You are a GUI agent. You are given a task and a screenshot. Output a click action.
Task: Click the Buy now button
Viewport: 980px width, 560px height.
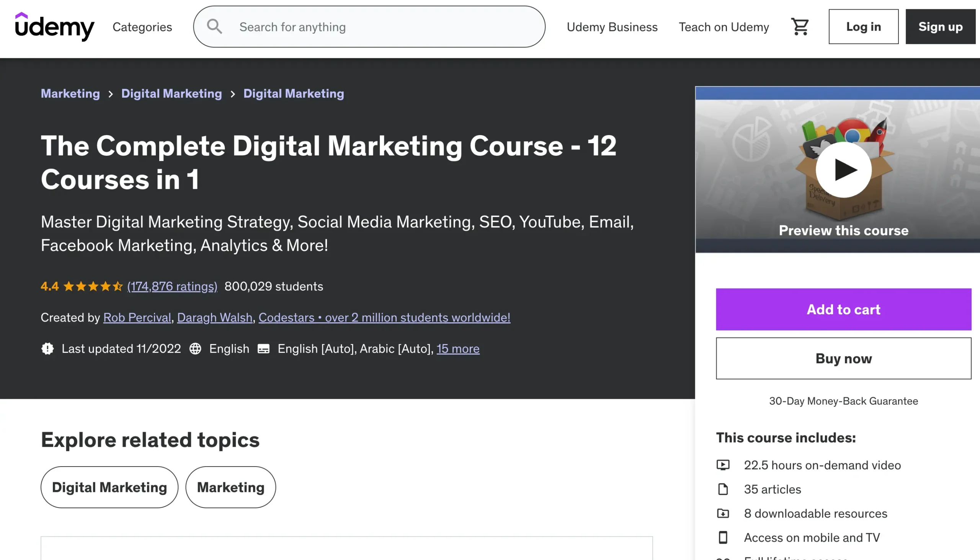(843, 358)
